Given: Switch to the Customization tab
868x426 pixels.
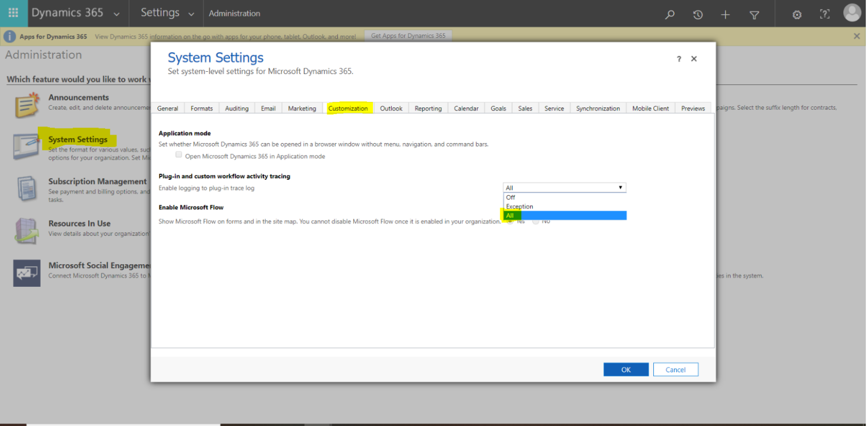Looking at the screenshot, I should pyautogui.click(x=348, y=108).
